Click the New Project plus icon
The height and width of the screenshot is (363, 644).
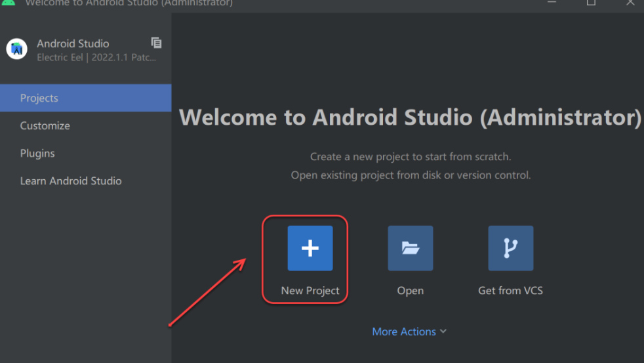point(310,248)
